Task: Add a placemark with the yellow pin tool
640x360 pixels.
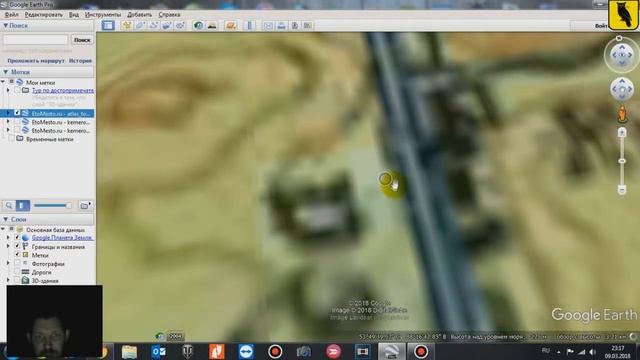Action: (127, 25)
